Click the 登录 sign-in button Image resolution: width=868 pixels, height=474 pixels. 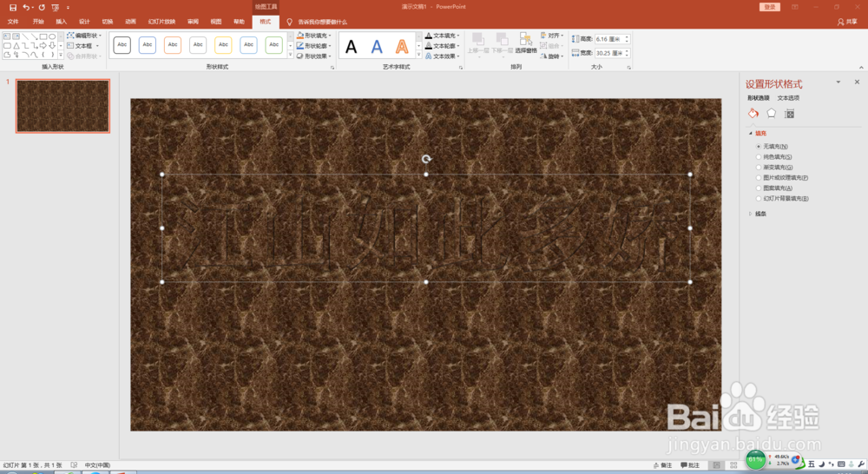pyautogui.click(x=770, y=7)
